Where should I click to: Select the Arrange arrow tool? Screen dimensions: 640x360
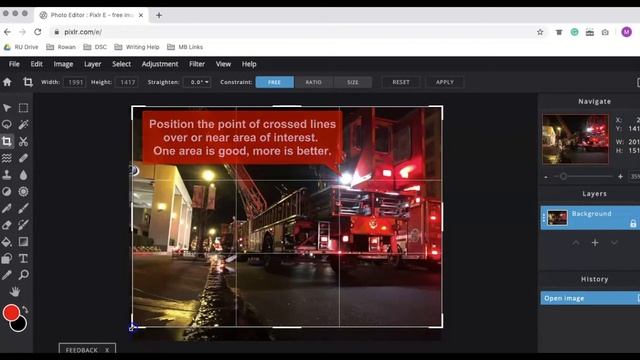coord(7,108)
